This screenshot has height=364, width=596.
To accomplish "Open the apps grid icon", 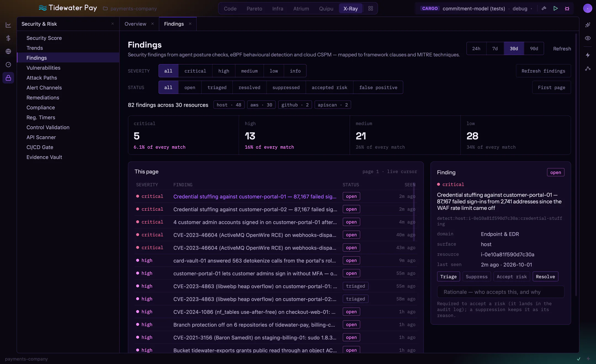I will (371, 9).
